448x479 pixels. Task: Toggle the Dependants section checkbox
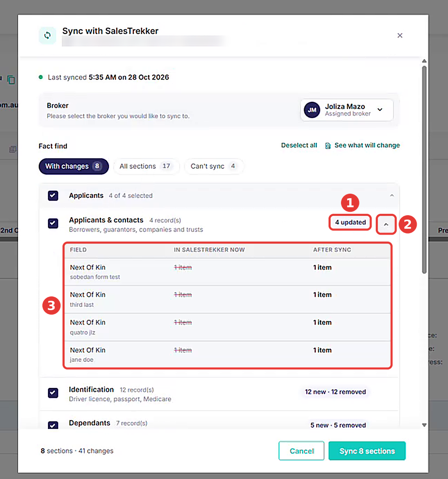[53, 425]
